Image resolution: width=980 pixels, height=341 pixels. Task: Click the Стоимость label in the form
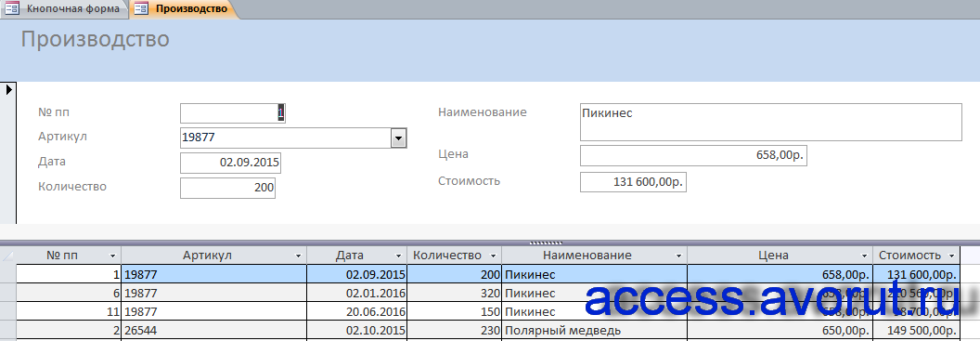469,181
